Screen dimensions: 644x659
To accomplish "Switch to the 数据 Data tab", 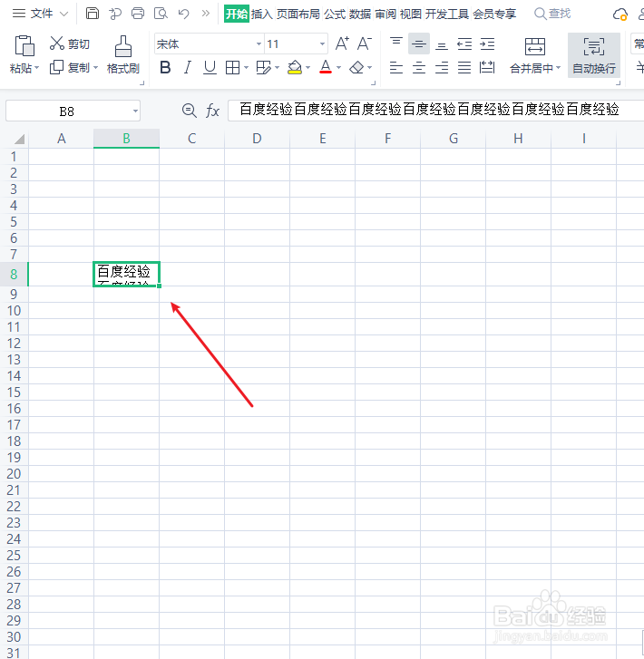I will click(x=360, y=14).
